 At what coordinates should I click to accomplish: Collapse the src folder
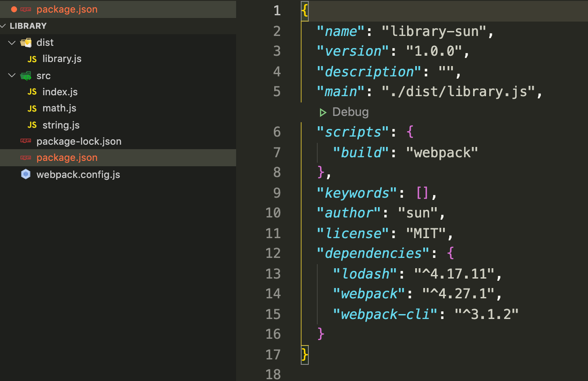coord(11,75)
